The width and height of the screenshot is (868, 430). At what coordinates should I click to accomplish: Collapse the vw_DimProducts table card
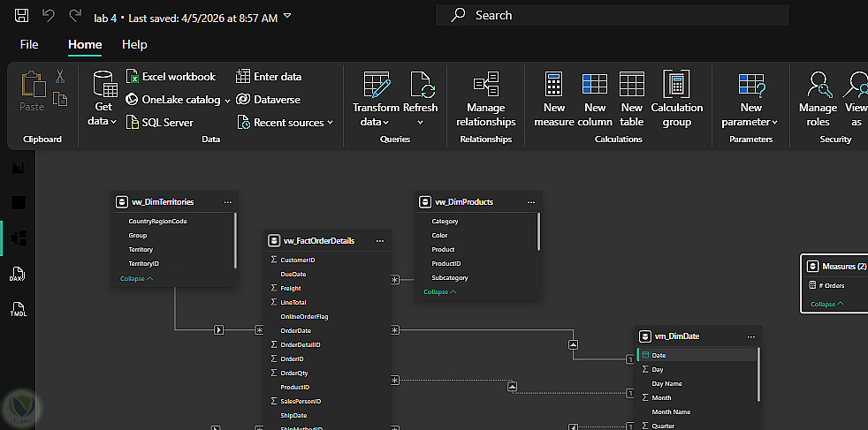point(439,292)
